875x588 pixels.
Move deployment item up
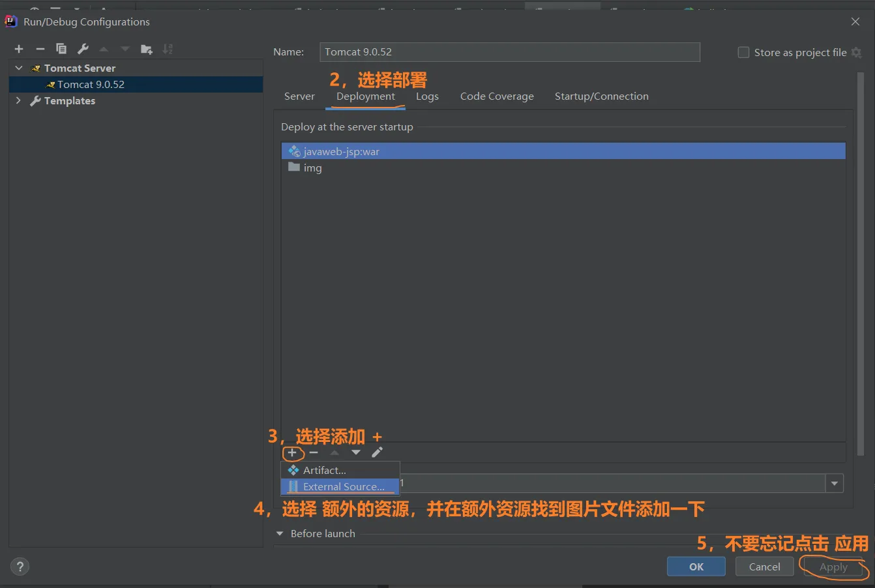point(334,452)
